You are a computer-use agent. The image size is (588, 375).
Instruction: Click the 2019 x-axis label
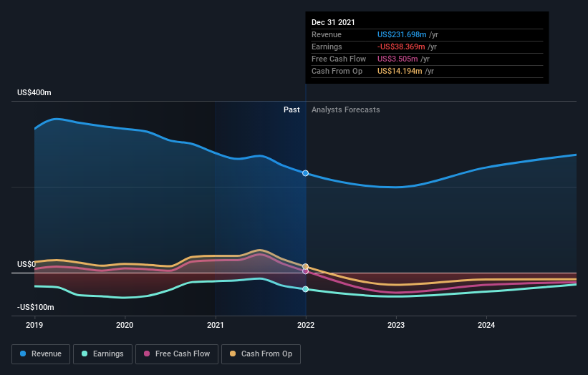(x=34, y=325)
